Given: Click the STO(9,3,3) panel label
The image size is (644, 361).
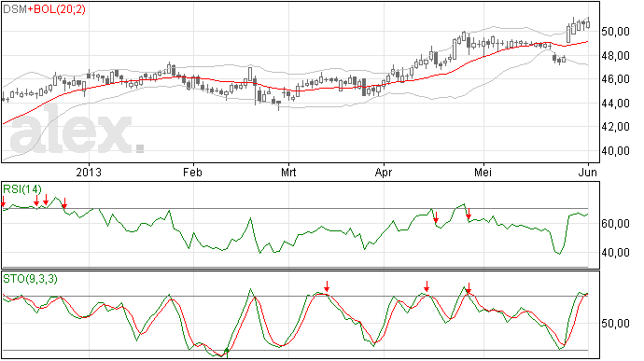Looking at the screenshot, I should [31, 279].
